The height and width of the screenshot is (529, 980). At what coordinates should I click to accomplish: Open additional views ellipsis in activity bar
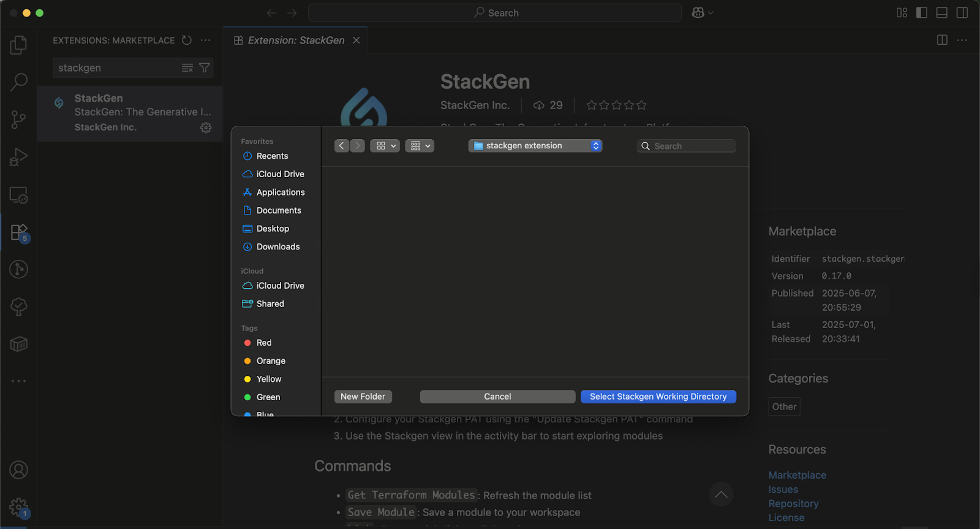pyautogui.click(x=18, y=381)
